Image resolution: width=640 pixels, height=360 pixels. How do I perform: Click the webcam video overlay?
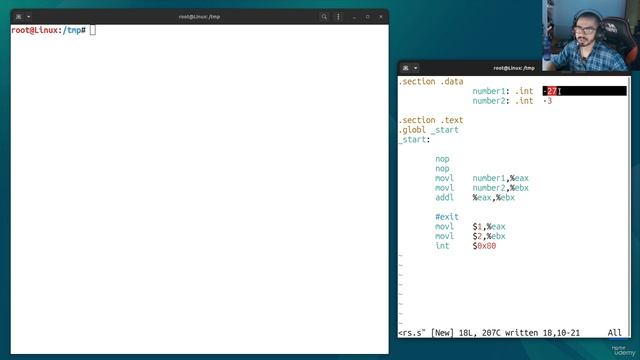pos(591,36)
